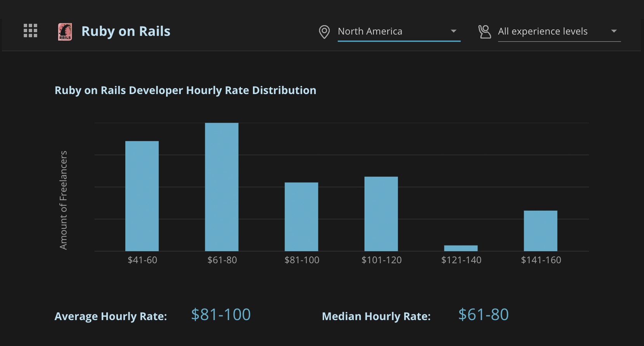Click the Amount of Freelancers axis title
644x346 pixels.
(x=64, y=200)
